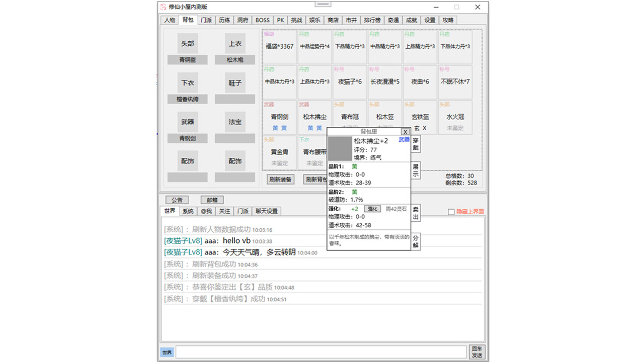The image size is (644, 362).
Task: Open the 世界 channel selector near input box
Action: click(167, 352)
